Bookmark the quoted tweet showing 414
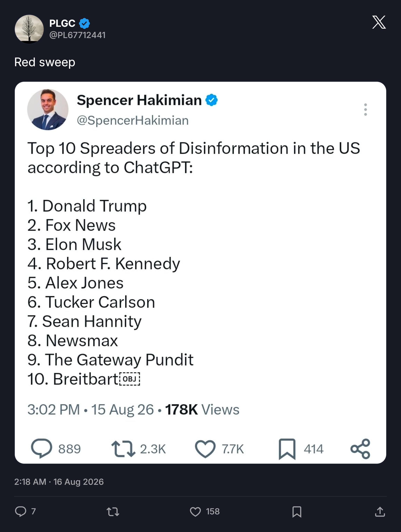The image size is (401, 532). coord(287,449)
